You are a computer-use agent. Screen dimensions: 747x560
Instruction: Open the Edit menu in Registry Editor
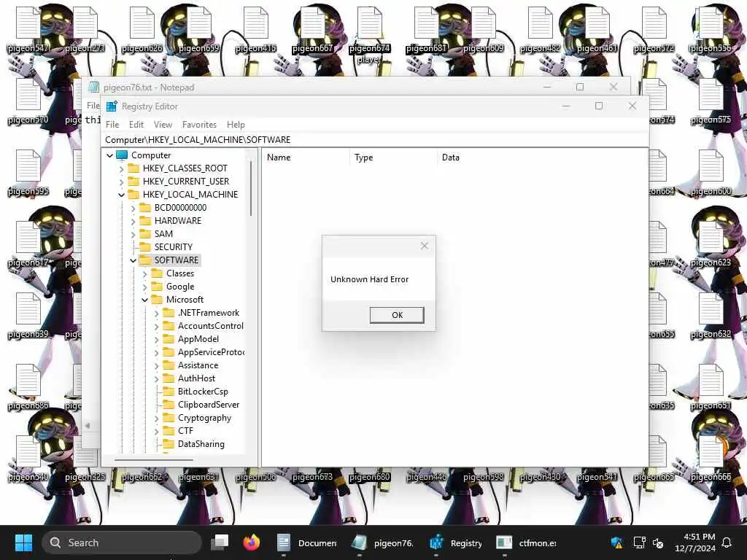coord(136,124)
